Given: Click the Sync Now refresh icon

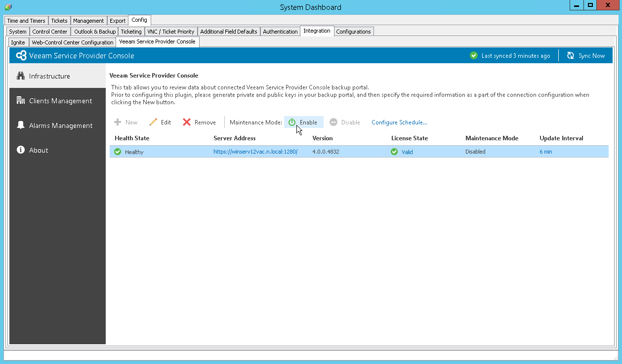Looking at the screenshot, I should (x=571, y=56).
